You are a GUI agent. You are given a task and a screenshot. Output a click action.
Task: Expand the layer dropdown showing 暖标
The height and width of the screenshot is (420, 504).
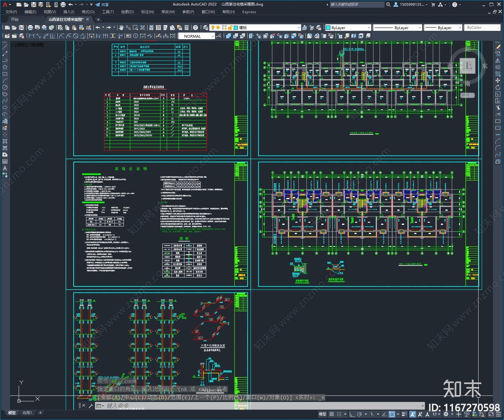point(299,28)
